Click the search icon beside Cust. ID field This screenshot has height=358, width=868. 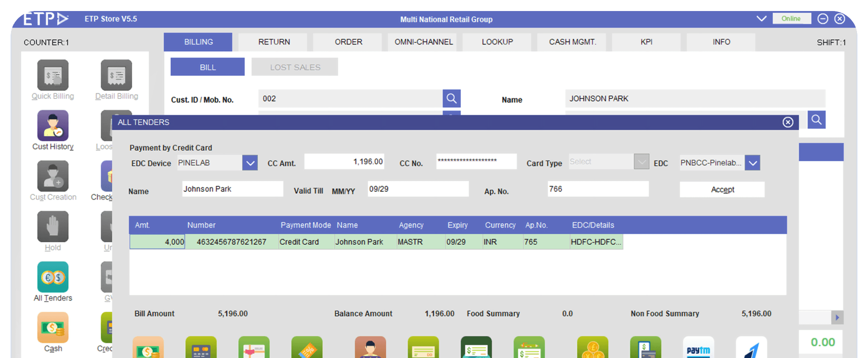[x=451, y=99]
